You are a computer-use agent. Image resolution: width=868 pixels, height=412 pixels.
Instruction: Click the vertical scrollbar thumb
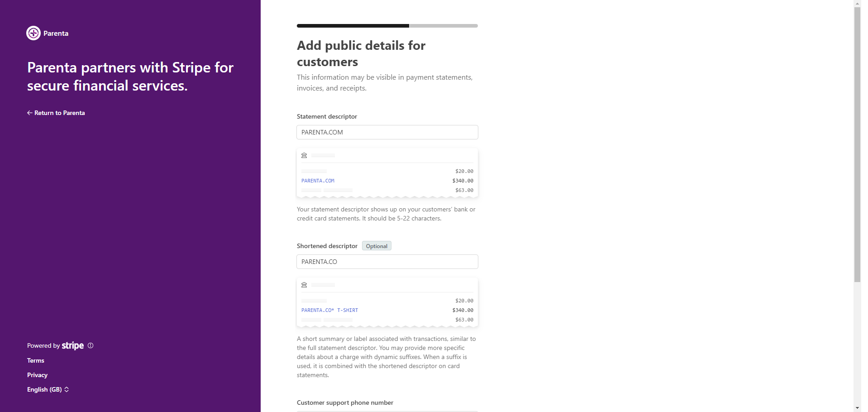(x=857, y=145)
